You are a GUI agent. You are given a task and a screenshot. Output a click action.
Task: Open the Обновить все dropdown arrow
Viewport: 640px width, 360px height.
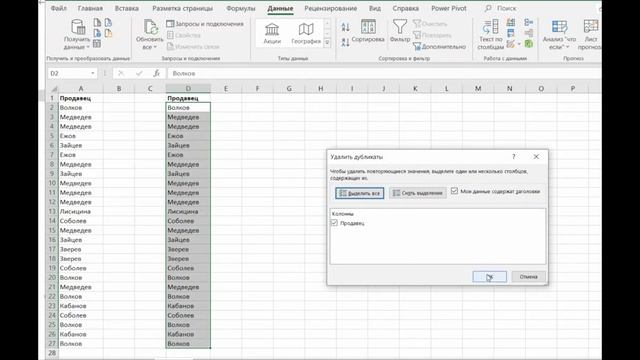coord(155,47)
